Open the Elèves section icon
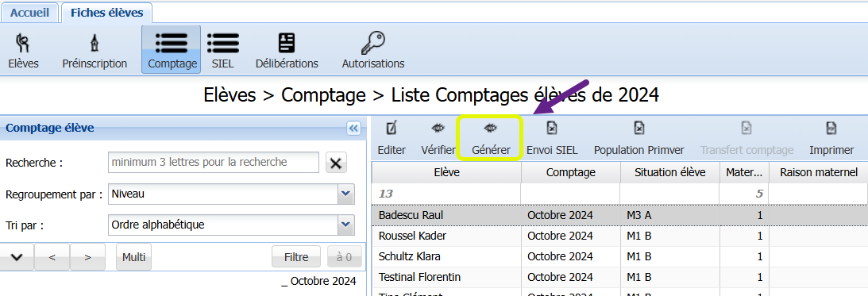This screenshot has height=296, width=868. [23, 43]
